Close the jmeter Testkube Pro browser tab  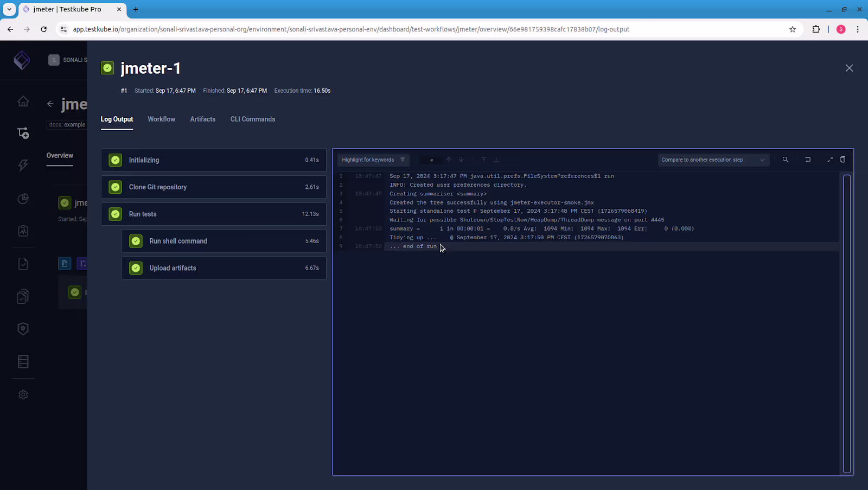[x=119, y=9]
